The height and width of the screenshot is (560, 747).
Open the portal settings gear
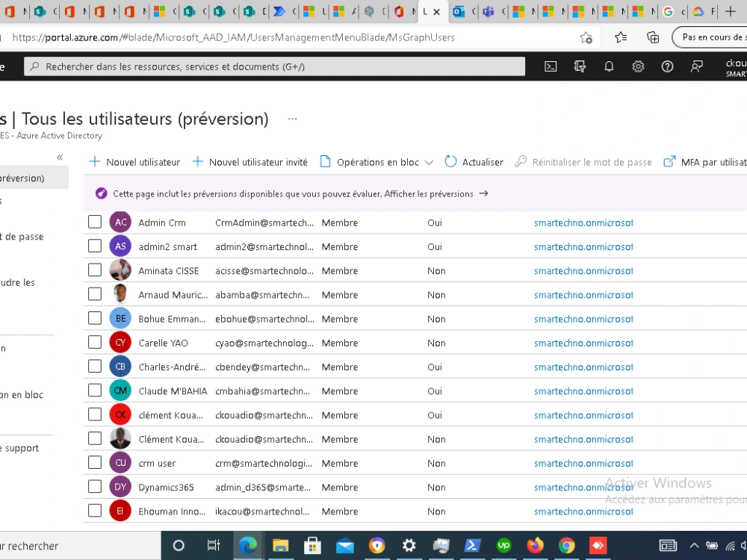[x=638, y=66]
